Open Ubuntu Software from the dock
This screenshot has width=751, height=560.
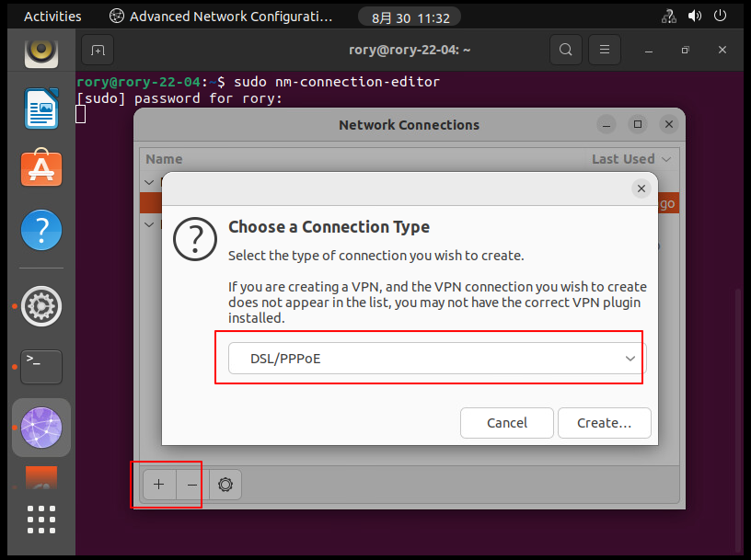(41, 168)
